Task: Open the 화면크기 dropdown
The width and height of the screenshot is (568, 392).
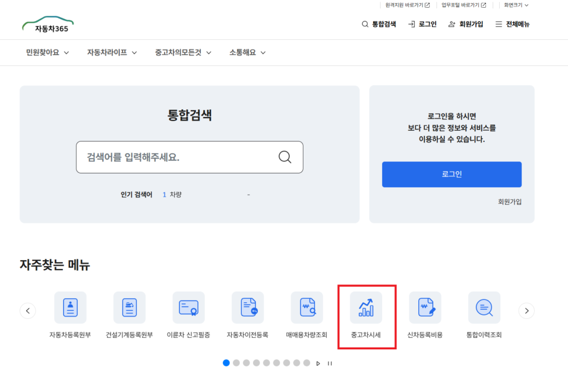Action: pyautogui.click(x=516, y=5)
